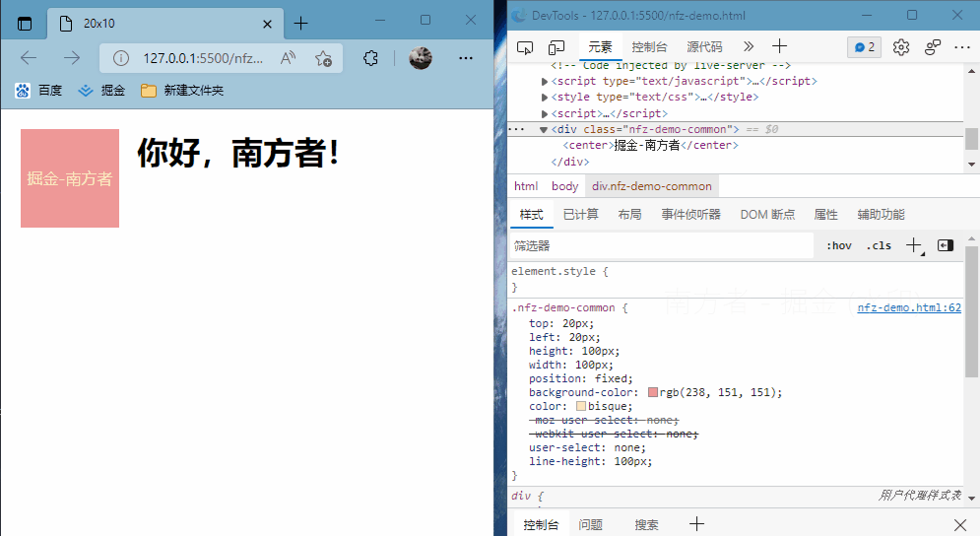The height and width of the screenshot is (536, 980).
Task: Open DevTools settings gear
Action: click(900, 47)
